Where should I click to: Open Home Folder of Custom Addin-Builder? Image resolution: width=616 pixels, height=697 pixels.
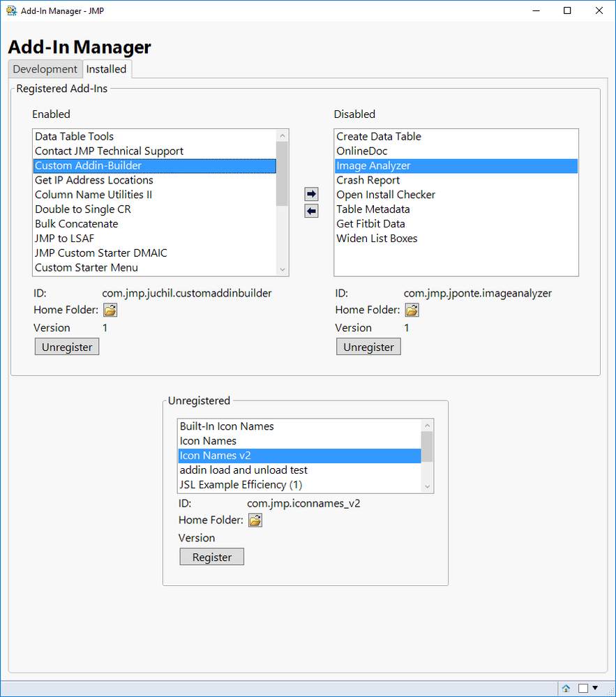point(111,310)
